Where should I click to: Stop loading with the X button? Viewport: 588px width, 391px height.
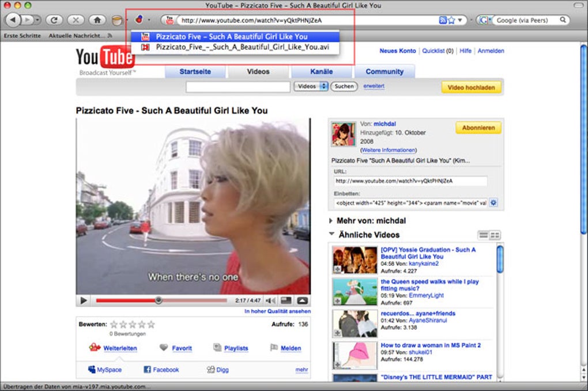[76, 20]
